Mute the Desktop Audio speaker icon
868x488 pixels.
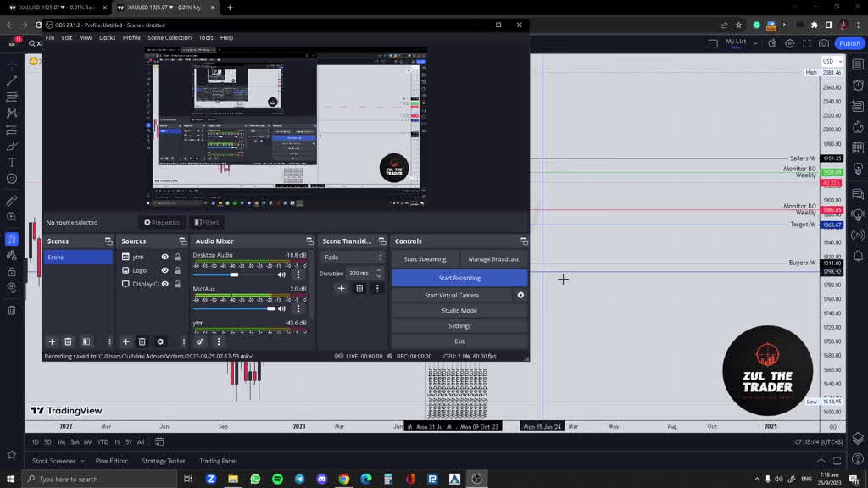pos(281,274)
